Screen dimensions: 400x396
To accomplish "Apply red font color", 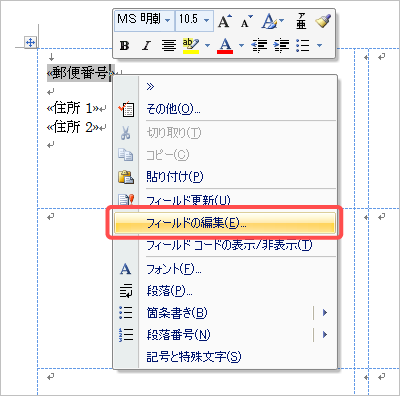I will pyautogui.click(x=225, y=46).
